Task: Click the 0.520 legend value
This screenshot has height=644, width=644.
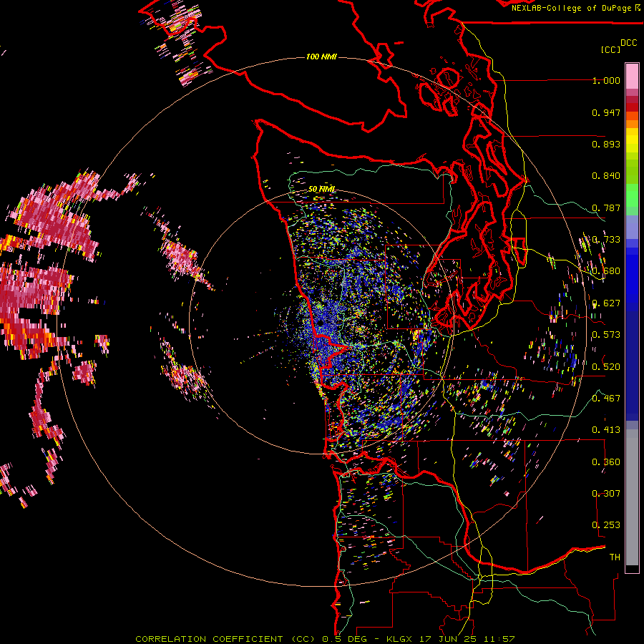Action: point(606,366)
